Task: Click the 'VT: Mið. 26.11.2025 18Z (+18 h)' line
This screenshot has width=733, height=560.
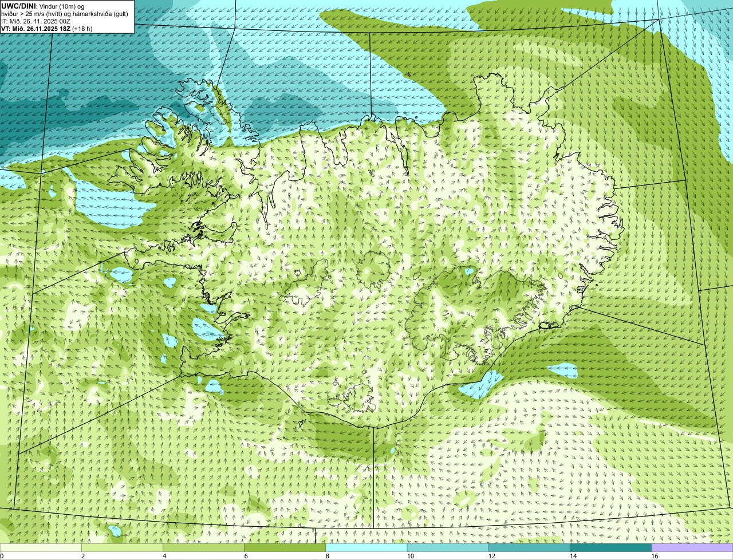Action: pyautogui.click(x=47, y=29)
